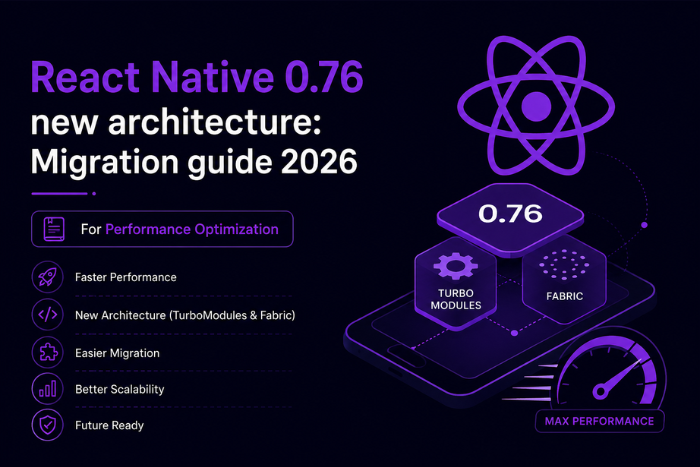Click the rocket icon beside Faster Performance

pos(47,277)
